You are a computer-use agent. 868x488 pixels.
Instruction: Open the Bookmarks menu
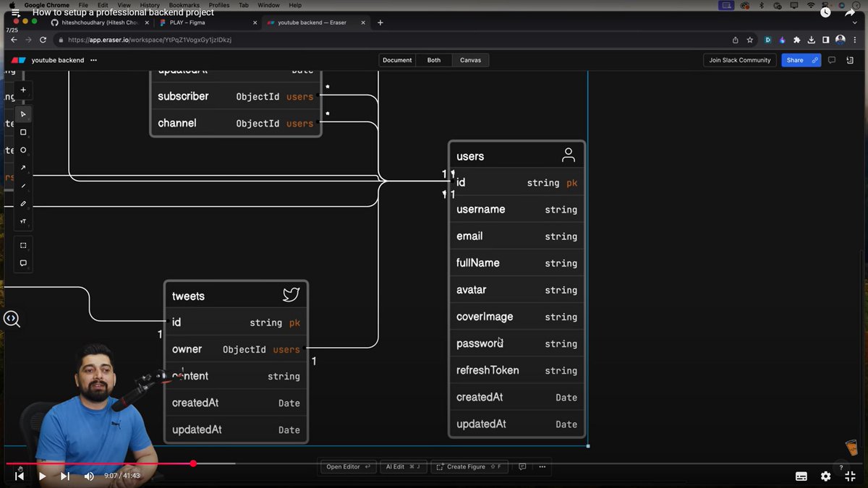(184, 5)
